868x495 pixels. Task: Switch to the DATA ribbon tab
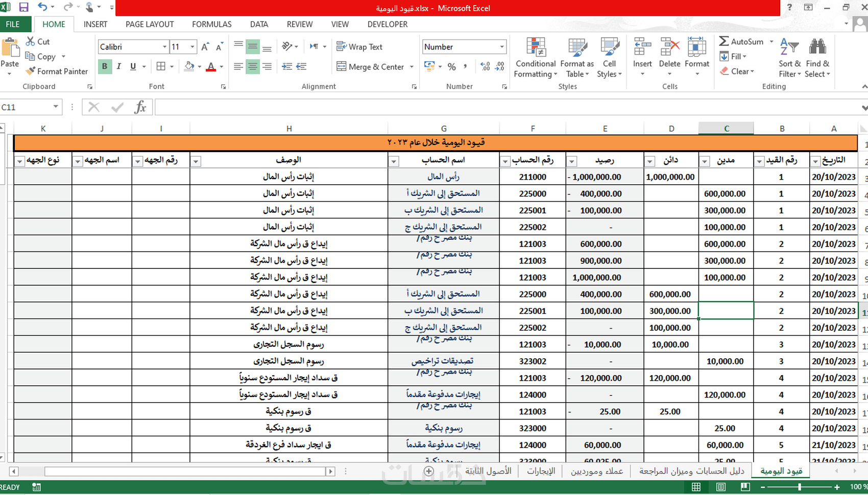click(259, 24)
